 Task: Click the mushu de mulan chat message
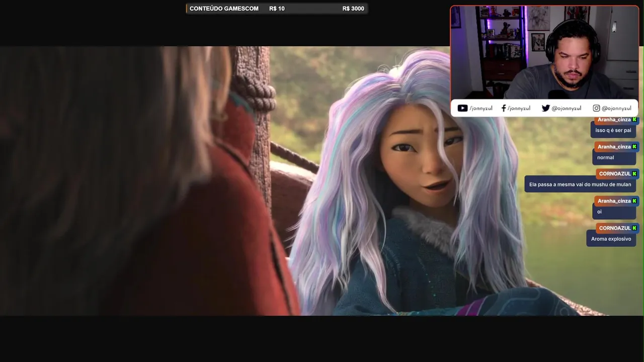(x=580, y=185)
